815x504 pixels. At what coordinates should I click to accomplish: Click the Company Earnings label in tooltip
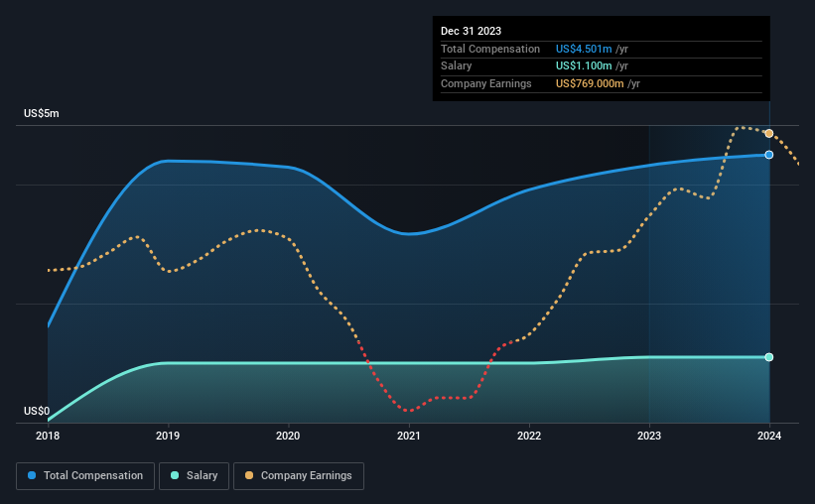[x=486, y=83]
